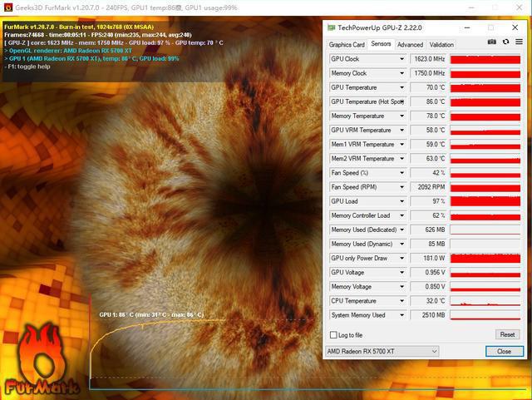Close the GPU-Z window with X
Screen dimensions: 532x400
(x=515, y=27)
